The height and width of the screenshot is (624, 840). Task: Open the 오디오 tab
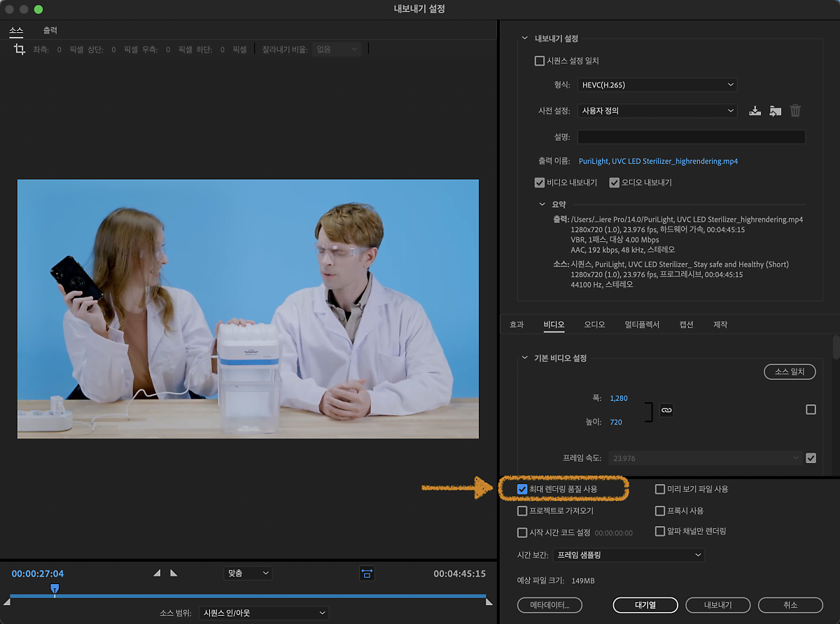tap(594, 325)
